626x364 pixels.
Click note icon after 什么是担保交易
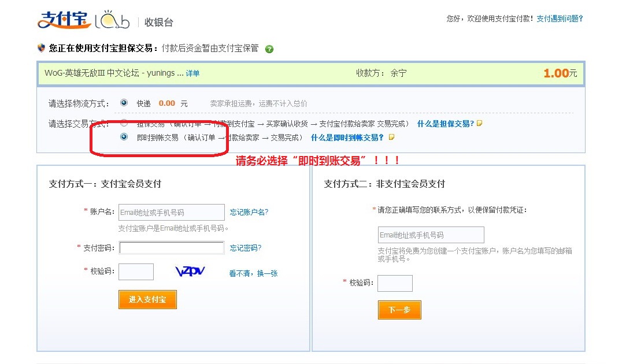point(480,123)
